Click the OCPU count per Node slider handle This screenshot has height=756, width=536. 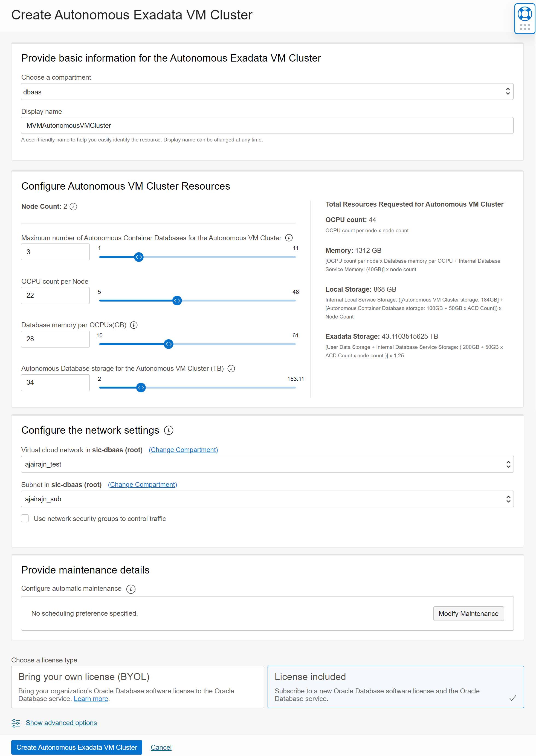[177, 301]
